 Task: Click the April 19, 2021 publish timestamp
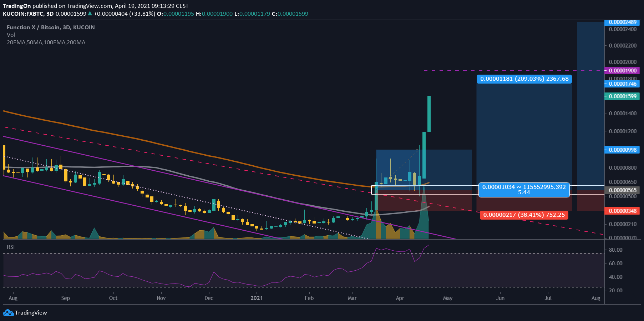(x=152, y=6)
